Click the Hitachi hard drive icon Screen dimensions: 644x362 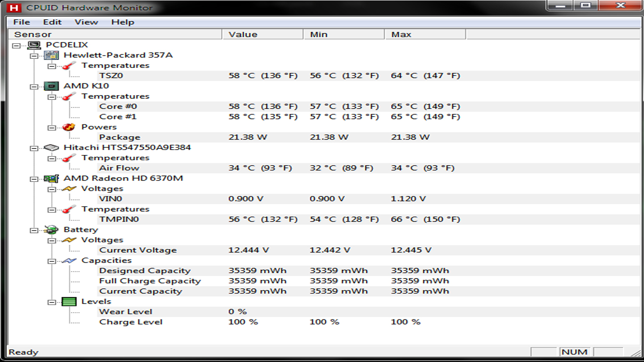pos(51,148)
